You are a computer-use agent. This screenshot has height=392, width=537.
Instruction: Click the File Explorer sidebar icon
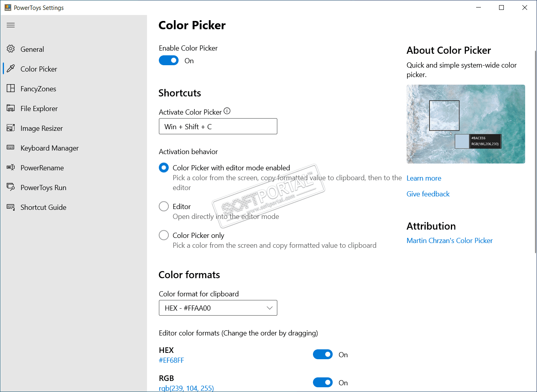click(11, 108)
